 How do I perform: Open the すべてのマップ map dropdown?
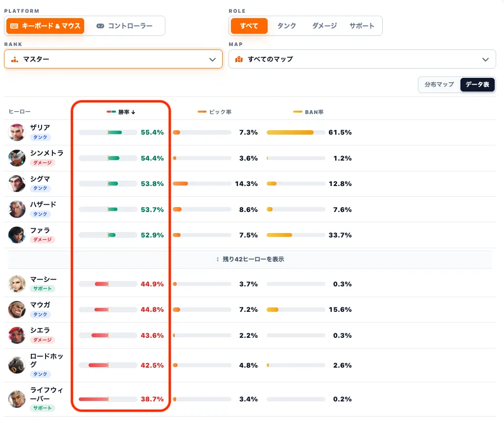(362, 59)
